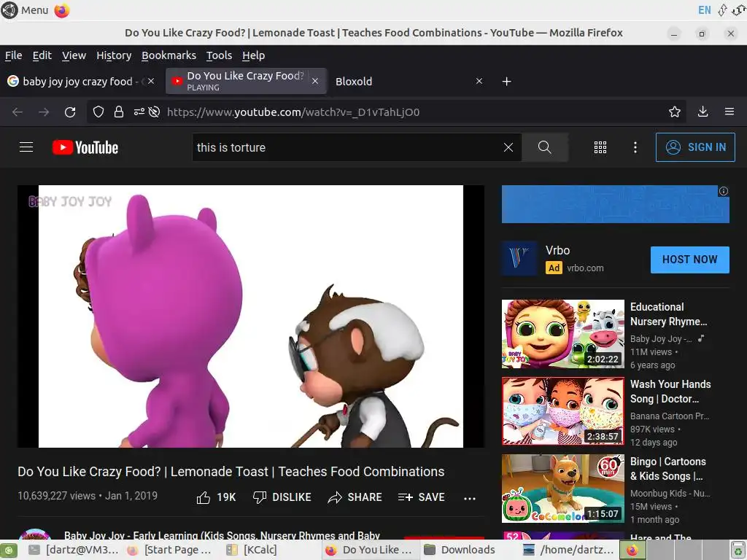The height and width of the screenshot is (560, 747).
Task: Close the Bloxold tab
Action: 479,82
